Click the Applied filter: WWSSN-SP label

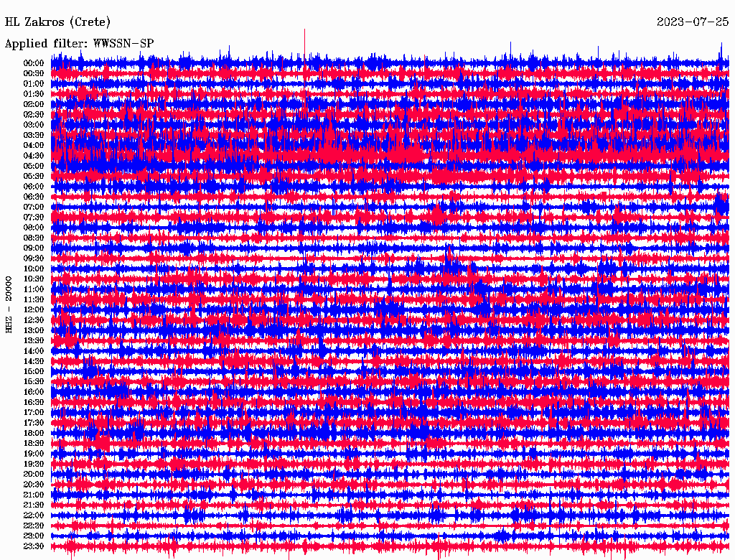79,44
